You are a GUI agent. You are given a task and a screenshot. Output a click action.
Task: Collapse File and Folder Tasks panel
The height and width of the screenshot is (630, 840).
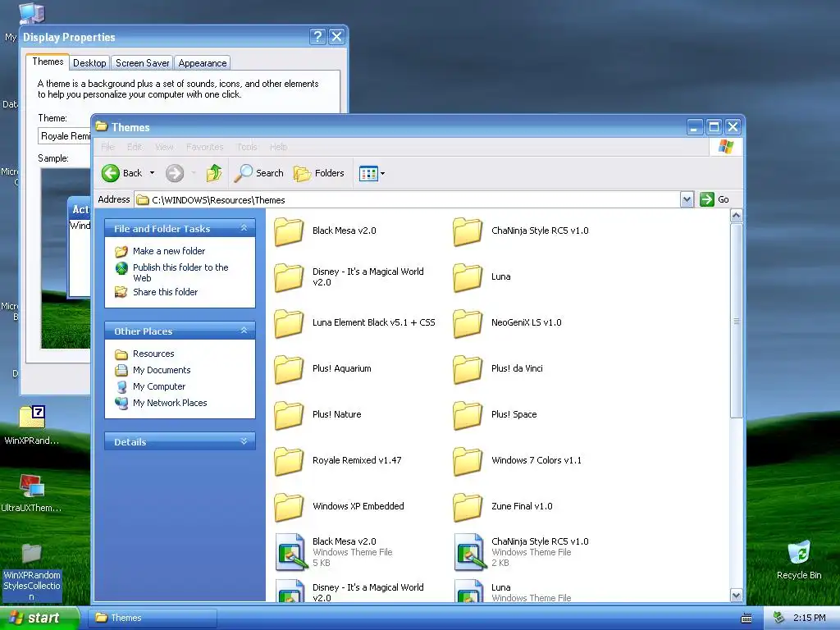244,228
